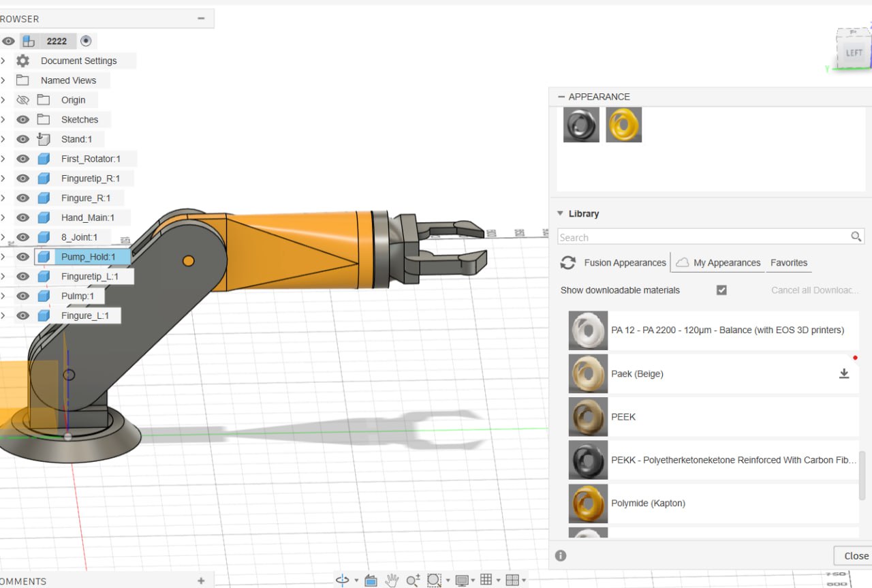Collapse the Browser panel with the minus icon

coord(201,18)
